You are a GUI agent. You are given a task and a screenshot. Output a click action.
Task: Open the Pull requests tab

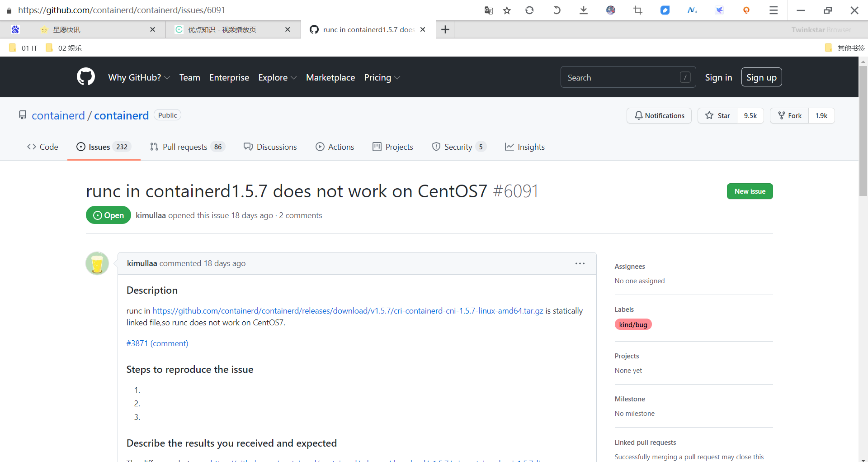(187, 147)
